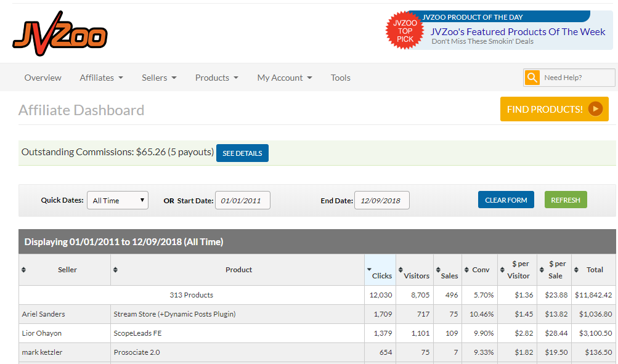Select the Prosociate 2.0 product cell
Image resolution: width=618 pixels, height=364 pixels.
pos(237,352)
